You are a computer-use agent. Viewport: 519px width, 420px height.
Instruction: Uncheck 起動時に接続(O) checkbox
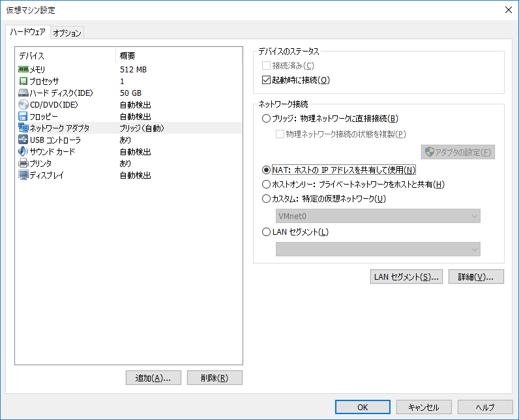click(x=266, y=80)
